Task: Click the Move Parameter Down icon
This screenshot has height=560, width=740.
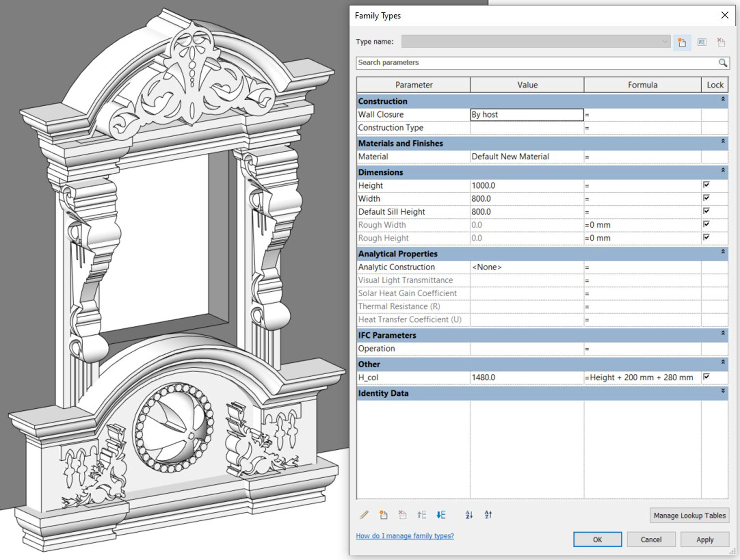Action: pos(441,515)
